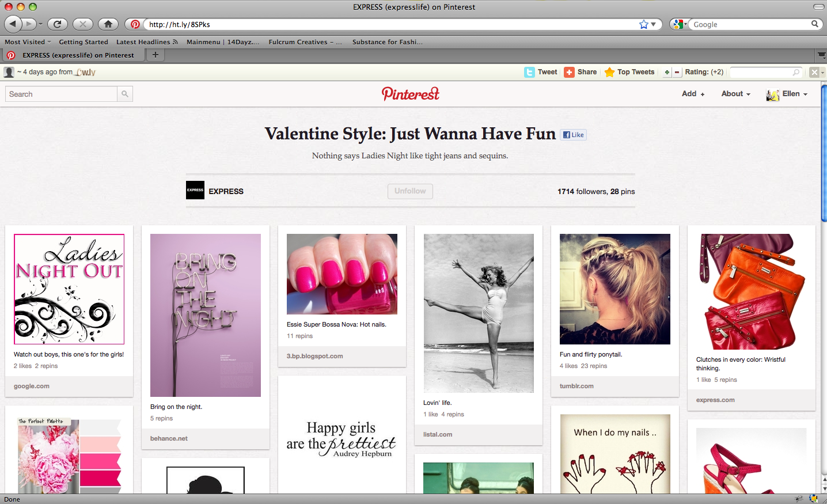Open the 3.bp.blogspot.com source link

pos(315,356)
